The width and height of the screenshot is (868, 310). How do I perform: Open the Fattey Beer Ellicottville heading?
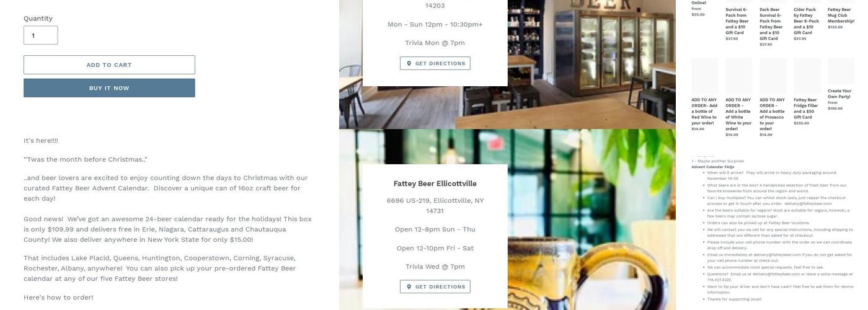tap(435, 184)
